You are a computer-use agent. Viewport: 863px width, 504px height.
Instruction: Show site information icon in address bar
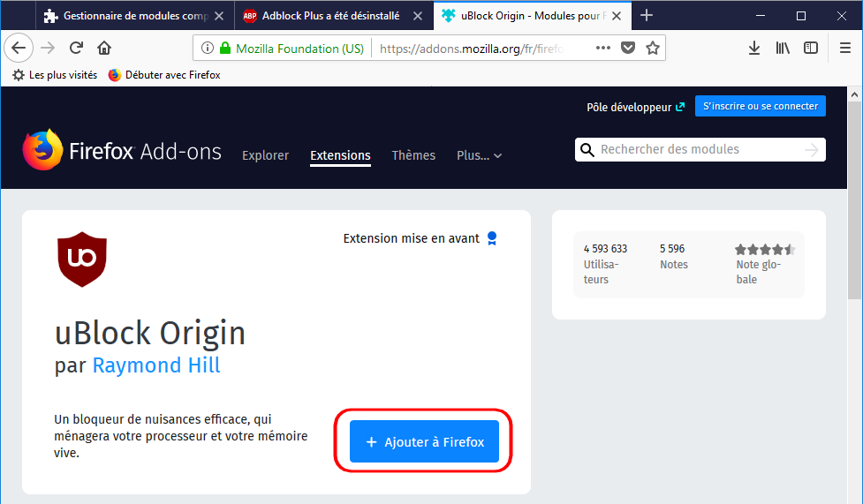(207, 48)
